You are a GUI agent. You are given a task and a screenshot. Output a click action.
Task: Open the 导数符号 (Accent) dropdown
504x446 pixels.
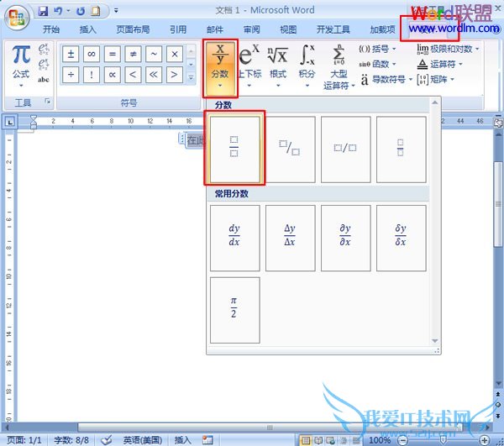[386, 79]
